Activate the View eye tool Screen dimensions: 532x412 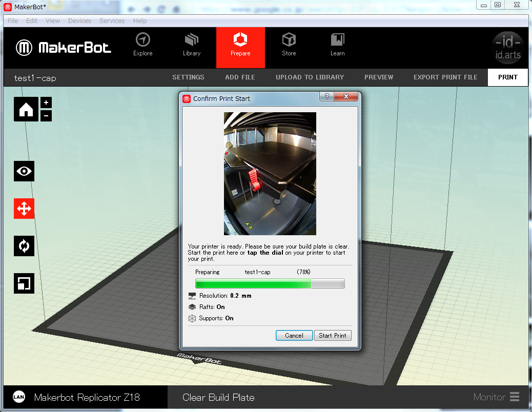click(24, 171)
